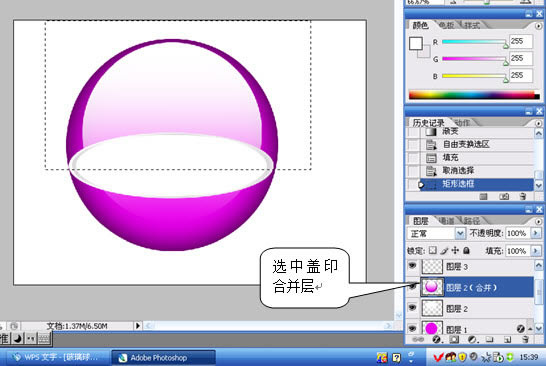Set history brush source beside 取消选择
The height and width of the screenshot is (366, 546).
coord(413,171)
